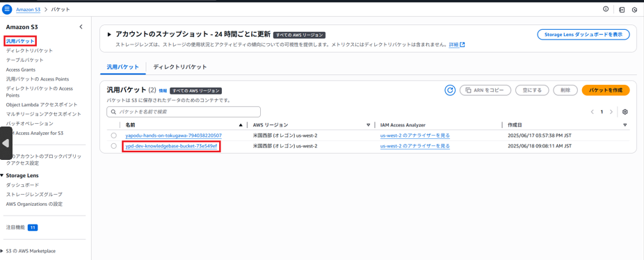Sort by 名前 column arrow
The width and height of the screenshot is (644, 260).
(x=241, y=125)
